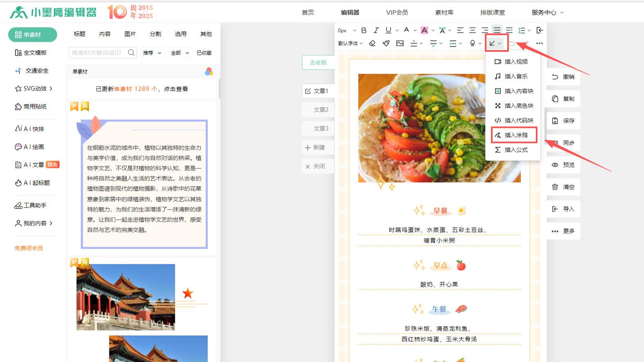Open Ai 绘画 tool
This screenshot has height=362, width=644.
pyautogui.click(x=30, y=147)
